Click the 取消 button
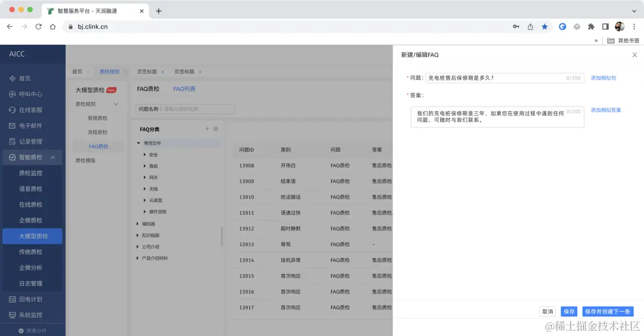 click(547, 312)
